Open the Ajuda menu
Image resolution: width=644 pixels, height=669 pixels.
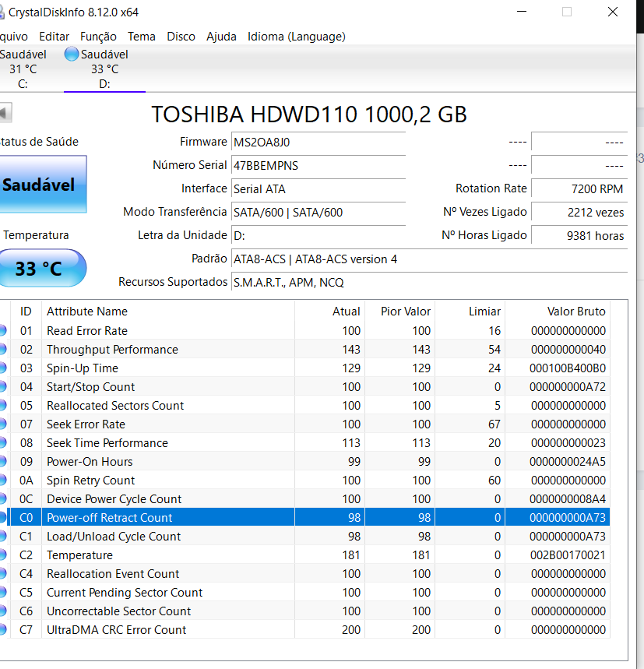pos(221,37)
